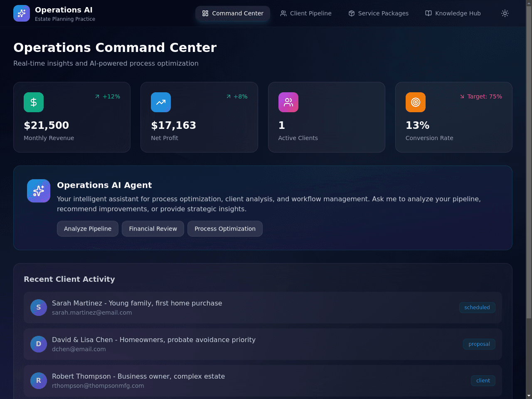Click dchen@email.com address
The height and width of the screenshot is (399, 532).
(79, 349)
